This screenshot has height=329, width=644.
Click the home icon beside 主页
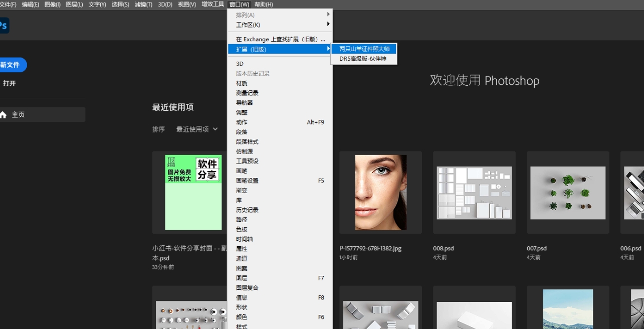[4, 115]
